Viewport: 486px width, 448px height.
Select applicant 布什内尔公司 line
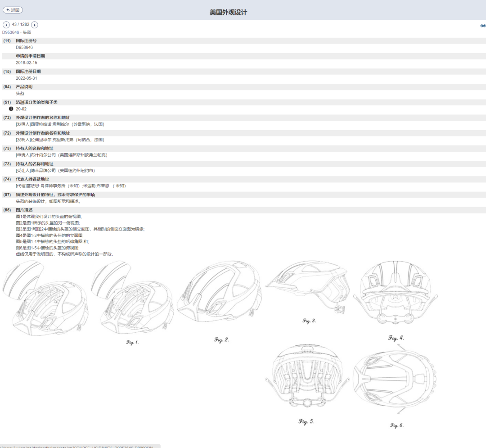click(62, 155)
